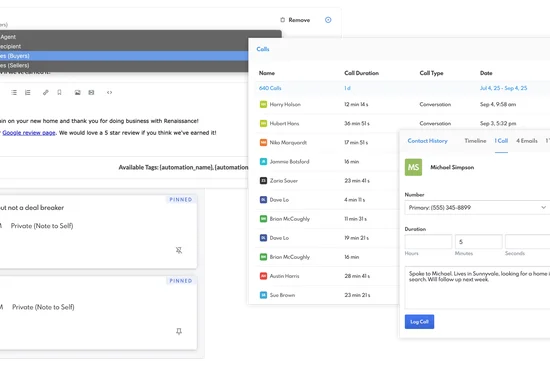Open the 640 Calls summary link
Screen dimensions: 550x366
(270, 88)
